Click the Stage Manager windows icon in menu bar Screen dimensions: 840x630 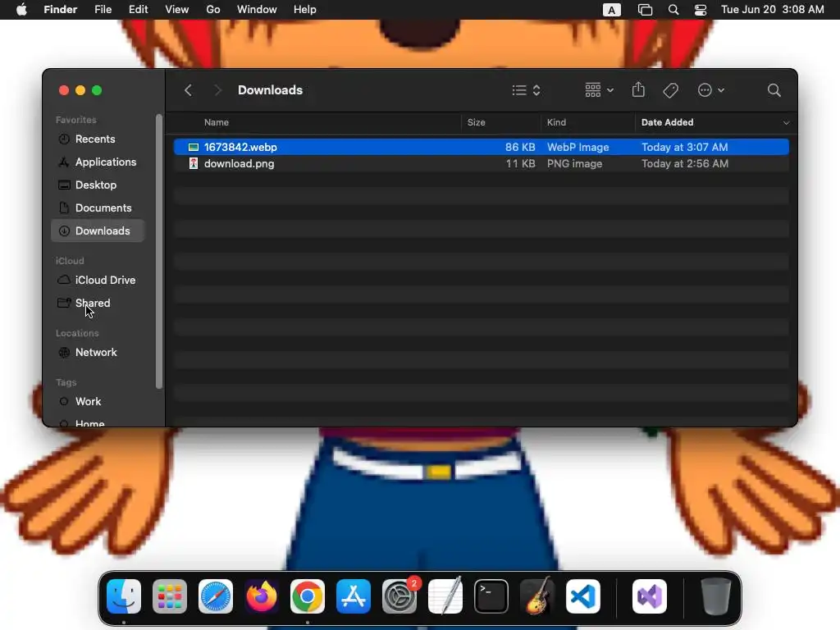(x=645, y=10)
